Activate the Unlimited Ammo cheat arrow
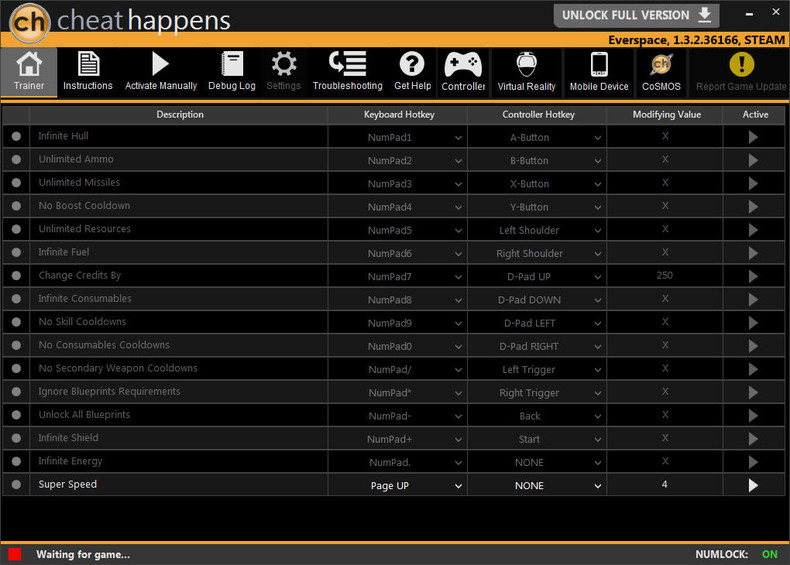790x565 pixels. [753, 160]
